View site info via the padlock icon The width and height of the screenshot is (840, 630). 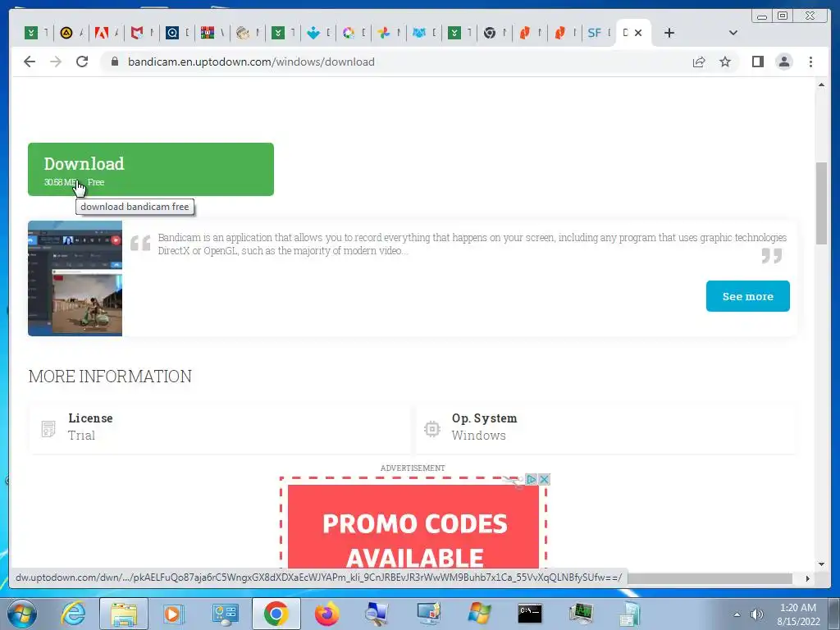point(114,62)
